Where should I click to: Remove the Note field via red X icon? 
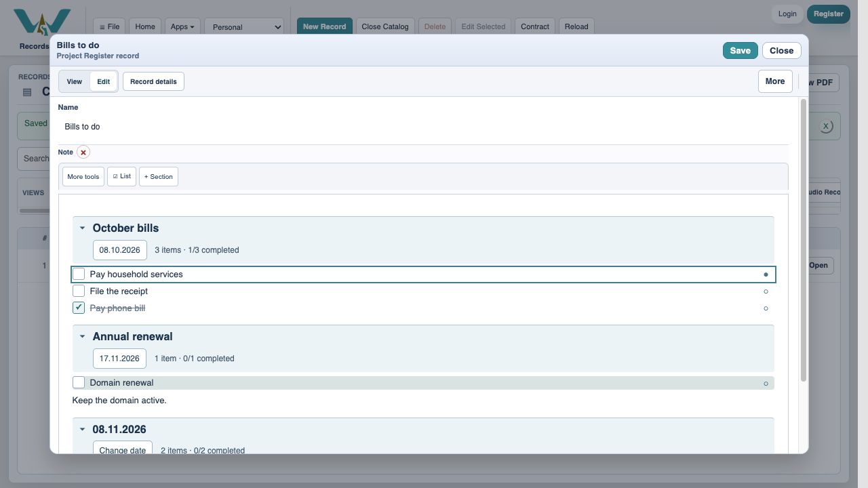tap(83, 152)
